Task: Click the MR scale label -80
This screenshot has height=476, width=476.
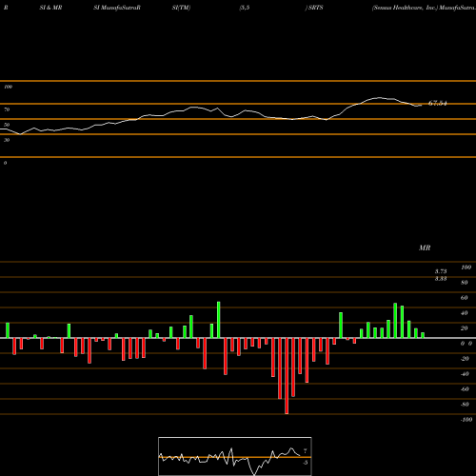Action: [x=465, y=405]
